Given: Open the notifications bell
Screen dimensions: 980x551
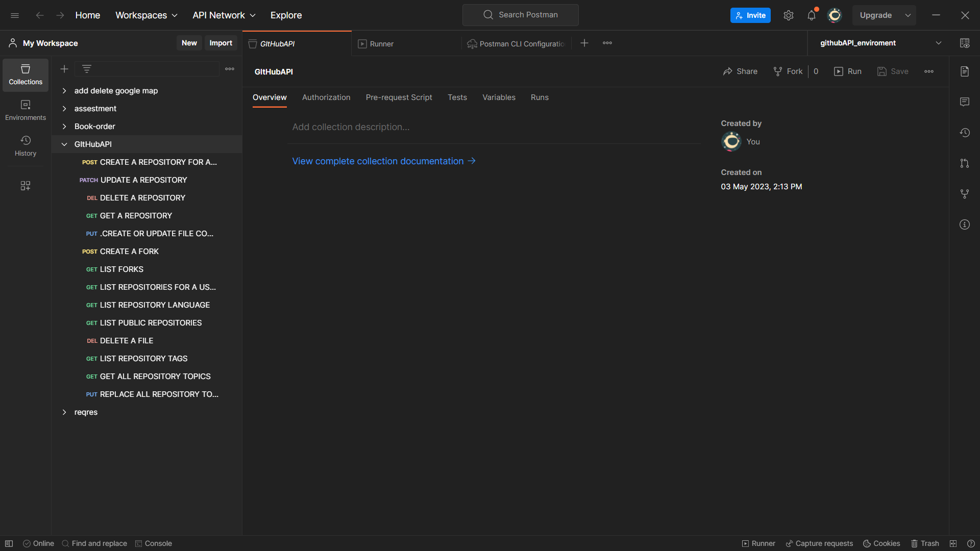Looking at the screenshot, I should coord(812,15).
